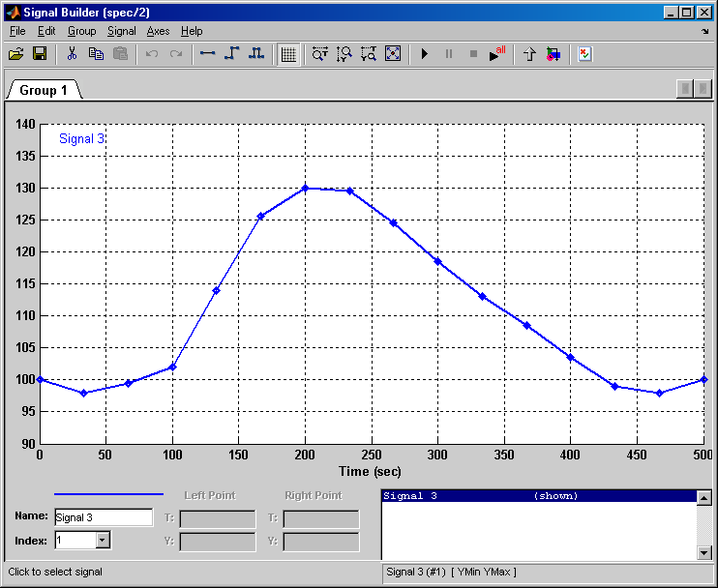The image size is (718, 588).
Task: Expand the Index dropdown
Action: point(103,541)
